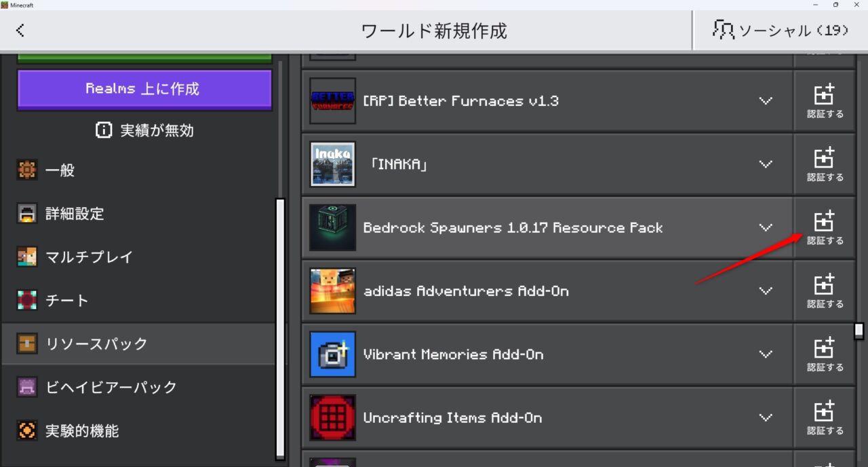Open the 詳細設定 tab

click(138, 214)
